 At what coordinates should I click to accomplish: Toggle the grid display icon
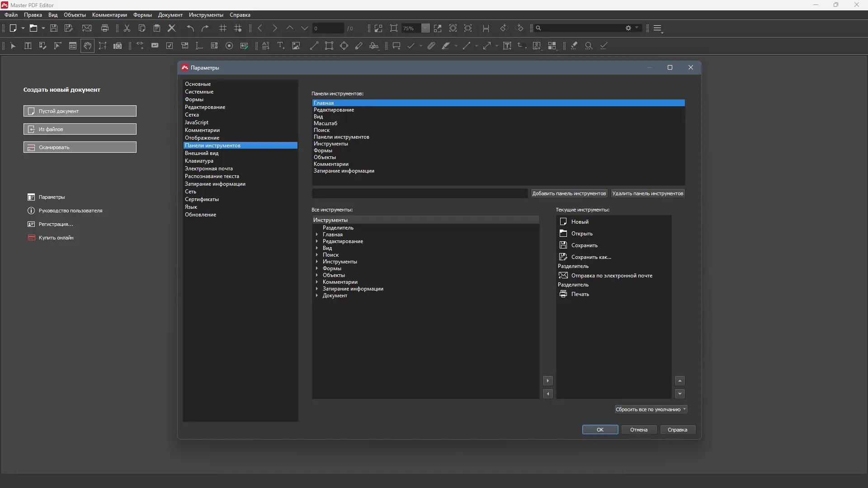tap(223, 28)
